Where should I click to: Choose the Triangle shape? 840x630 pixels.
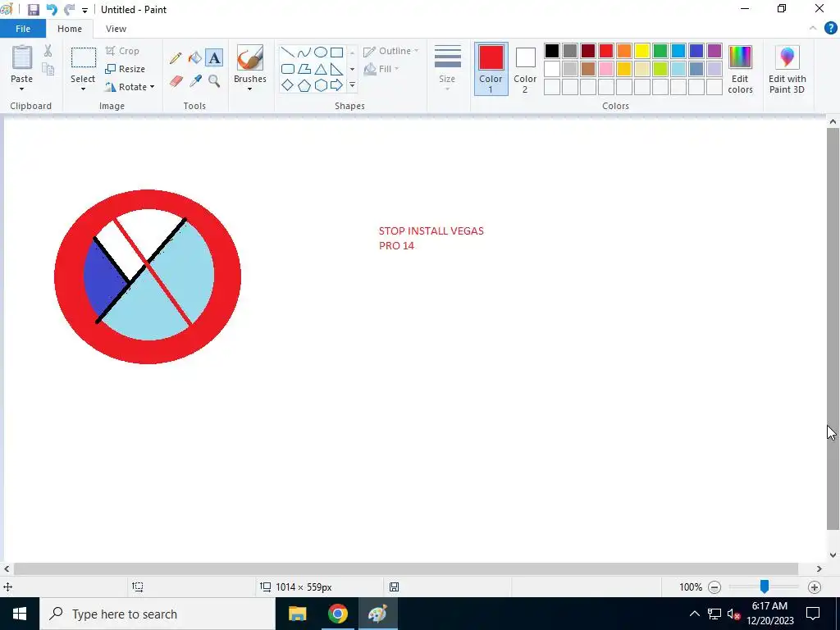pos(321,69)
